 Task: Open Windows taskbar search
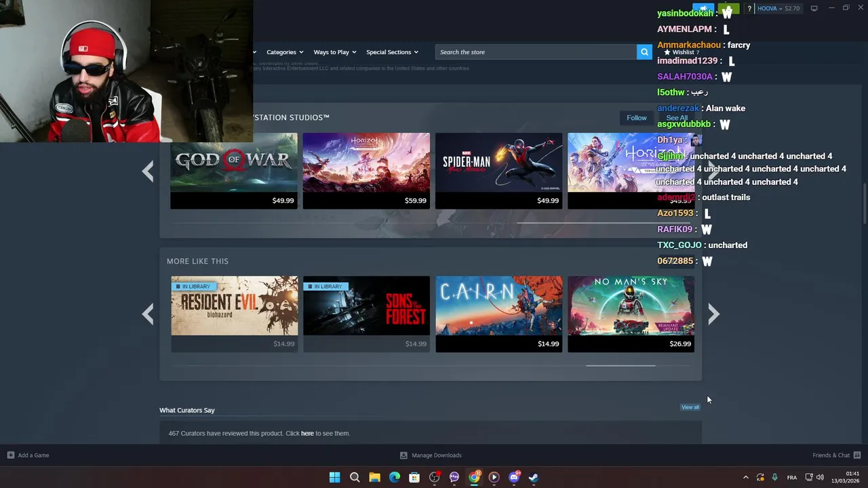(355, 477)
